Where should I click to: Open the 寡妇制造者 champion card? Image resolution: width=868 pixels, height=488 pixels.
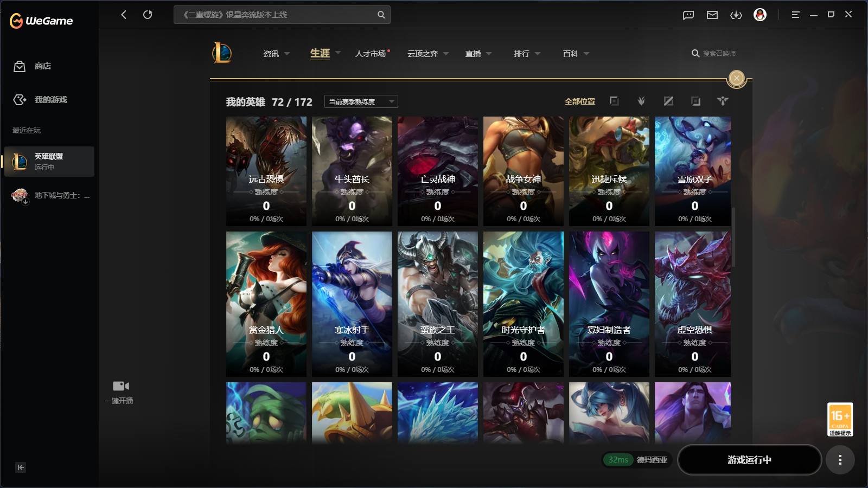[609, 304]
